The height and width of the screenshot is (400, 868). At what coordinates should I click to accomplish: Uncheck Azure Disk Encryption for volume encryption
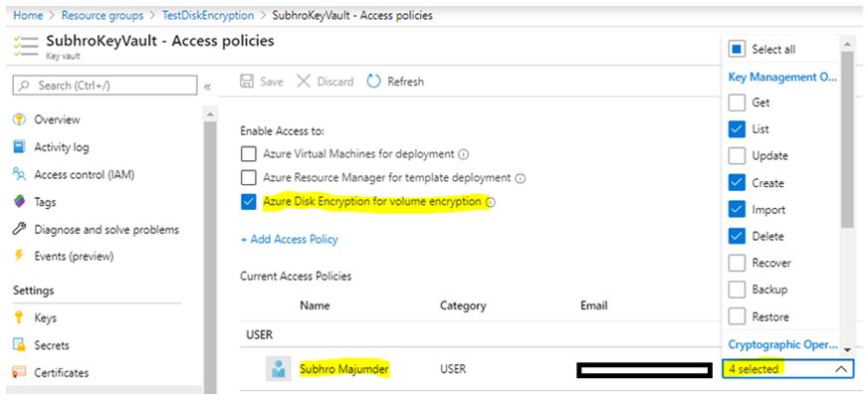(x=249, y=202)
